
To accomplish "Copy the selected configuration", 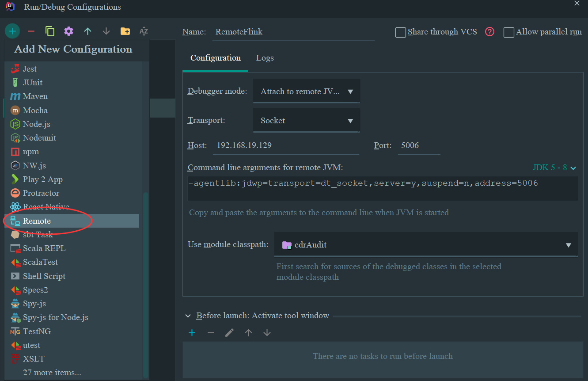I will pos(50,31).
